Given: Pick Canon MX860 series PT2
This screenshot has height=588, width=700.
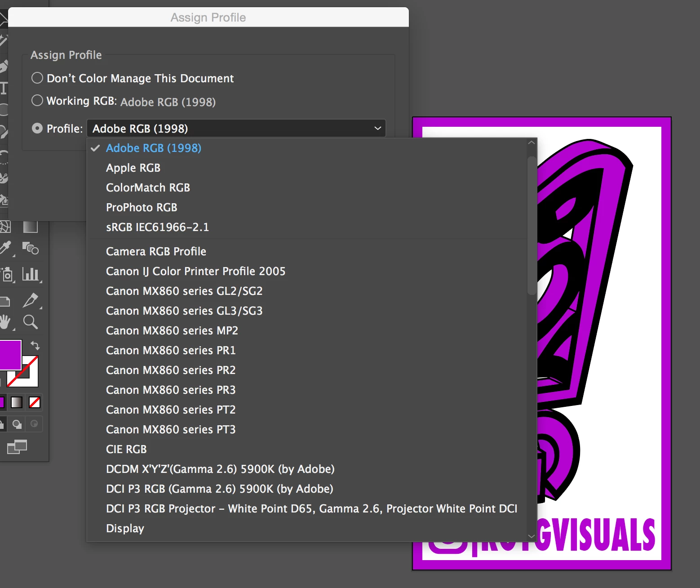Looking at the screenshot, I should pos(307,410).
